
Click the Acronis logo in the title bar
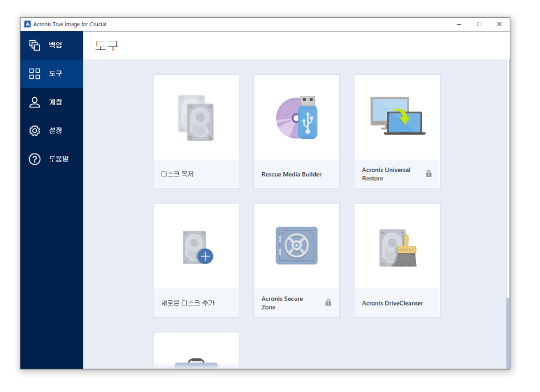pyautogui.click(x=27, y=24)
